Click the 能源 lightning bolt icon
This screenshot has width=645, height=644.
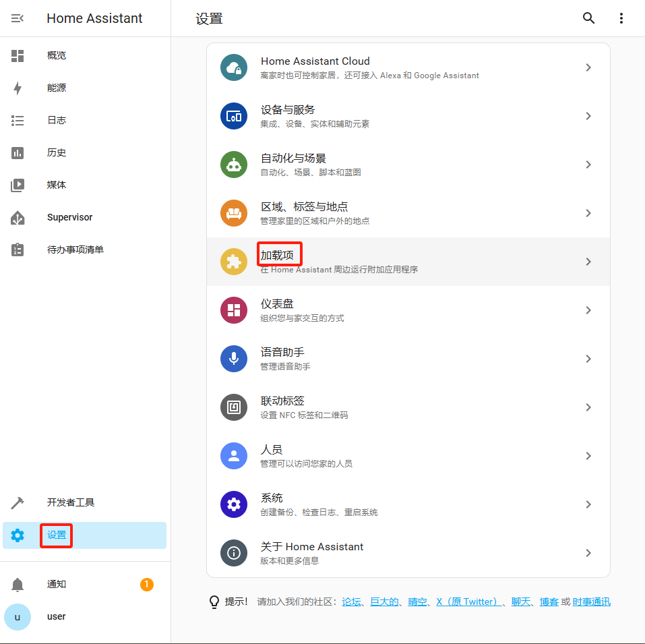(x=18, y=88)
